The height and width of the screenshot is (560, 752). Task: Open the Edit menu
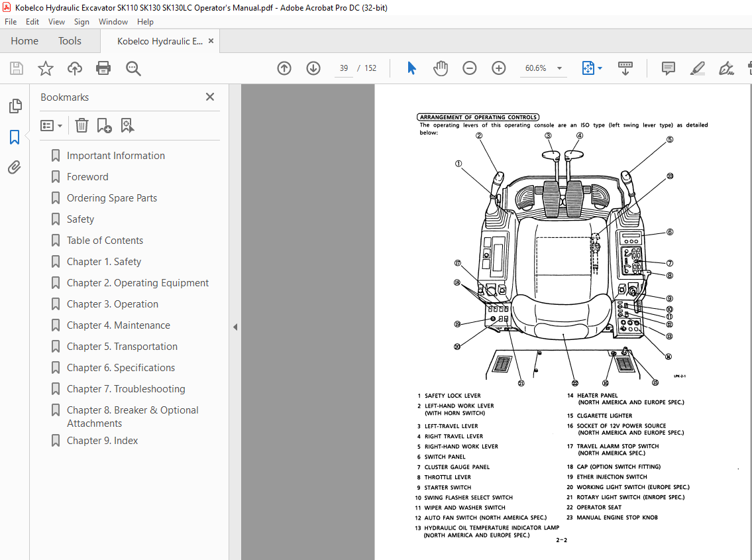coord(32,22)
